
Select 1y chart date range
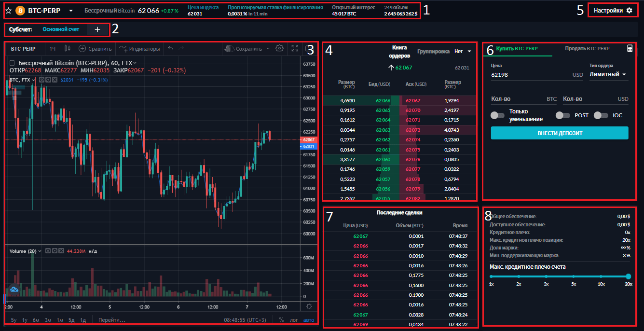point(25,319)
